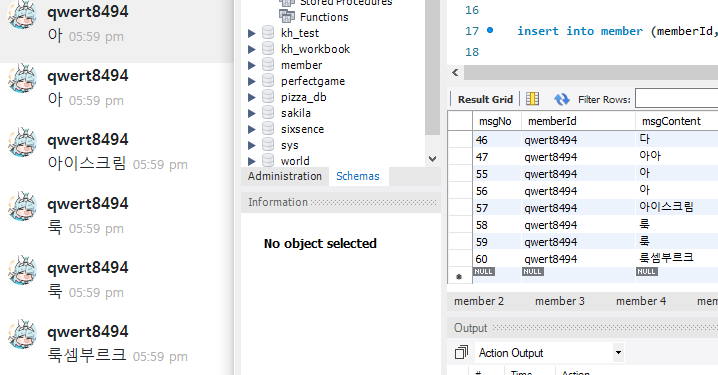Screen dimensions: 718x375
Task: Select the member 4 result tab
Action: 641,301
